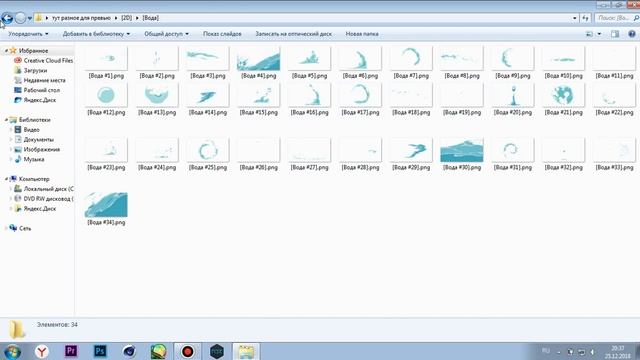Click file name [Вода #31].png
The image size is (640, 360).
(513, 168)
